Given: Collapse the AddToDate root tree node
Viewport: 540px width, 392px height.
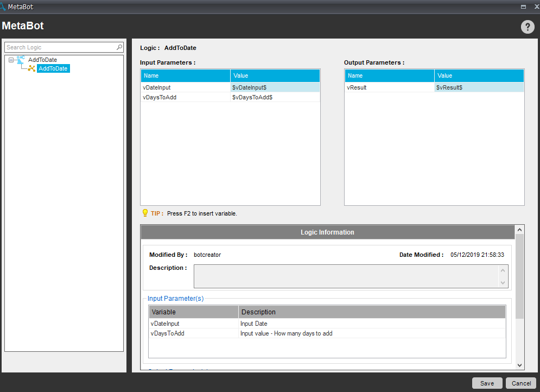Looking at the screenshot, I should (11, 60).
